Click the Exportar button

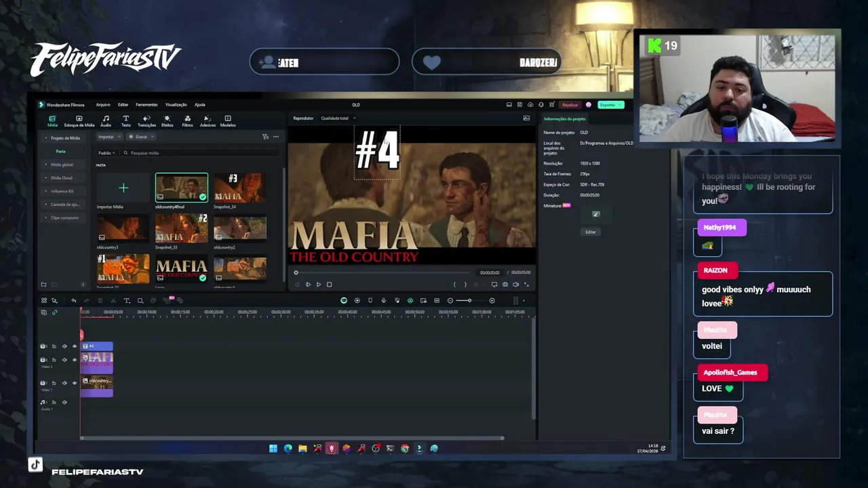[610, 104]
